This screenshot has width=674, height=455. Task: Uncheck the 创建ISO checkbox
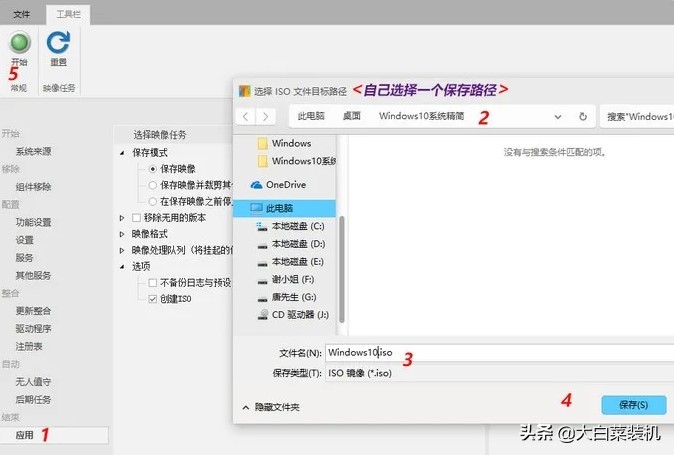coord(153,299)
